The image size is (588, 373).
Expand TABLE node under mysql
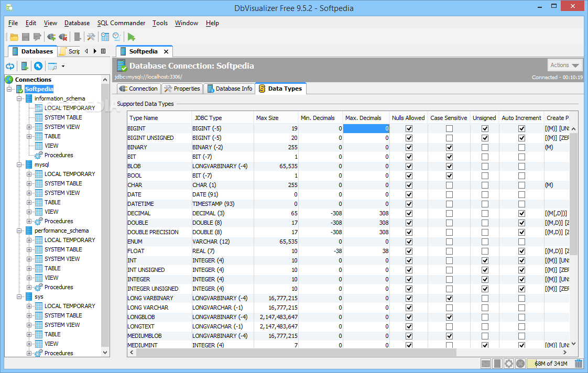pos(29,202)
